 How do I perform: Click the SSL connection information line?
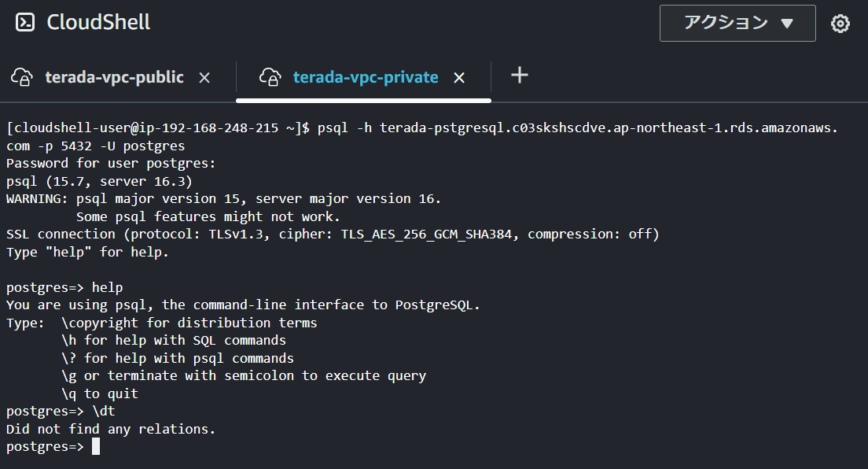[x=333, y=234]
